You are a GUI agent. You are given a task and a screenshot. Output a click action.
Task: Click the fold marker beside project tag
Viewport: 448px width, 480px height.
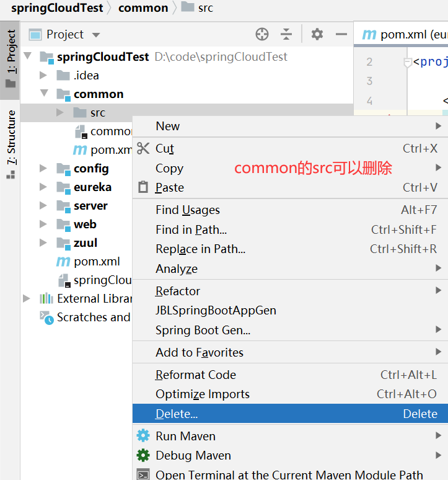tap(407, 63)
